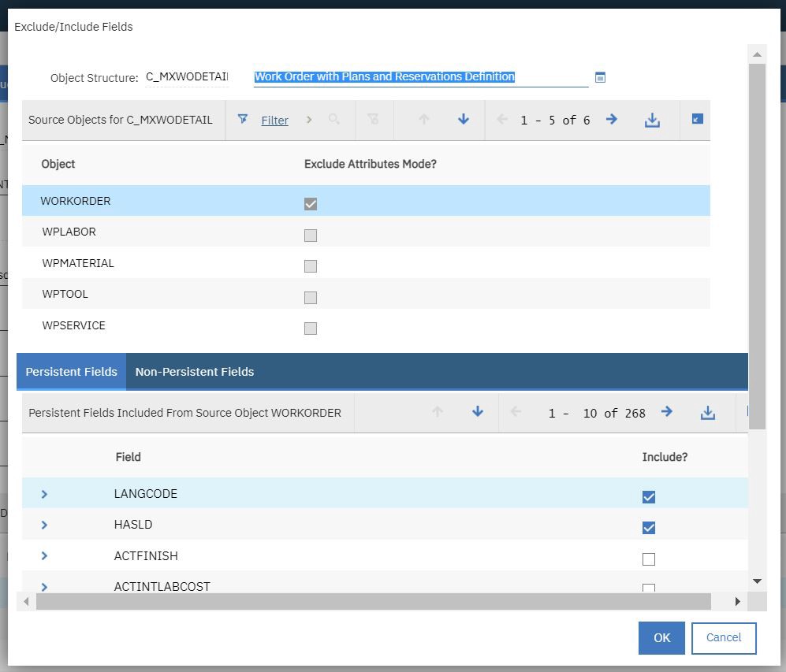Collapse the Source Objects table with corner icon
Image resolution: width=786 pixels, height=672 pixels.
click(x=697, y=119)
